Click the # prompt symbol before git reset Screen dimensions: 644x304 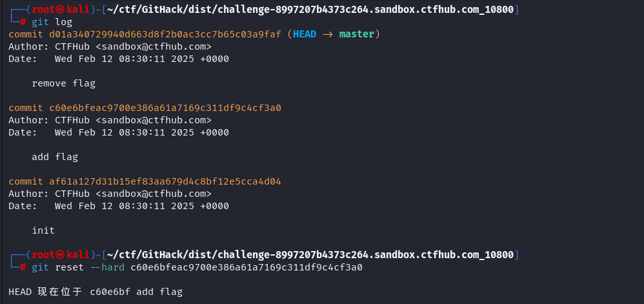click(23, 267)
